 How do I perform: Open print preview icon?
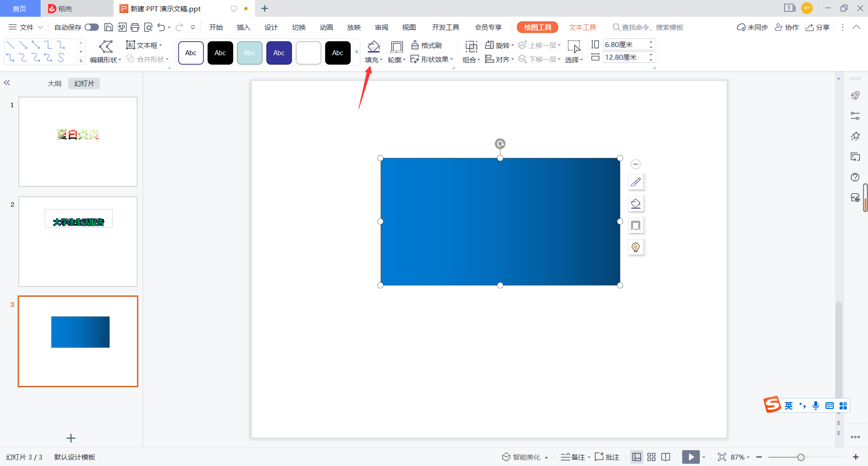point(148,27)
